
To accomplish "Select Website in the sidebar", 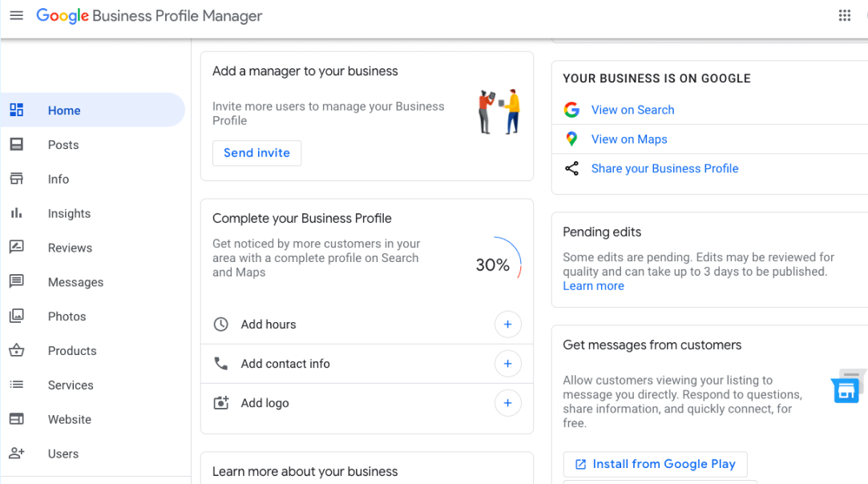I will (70, 419).
